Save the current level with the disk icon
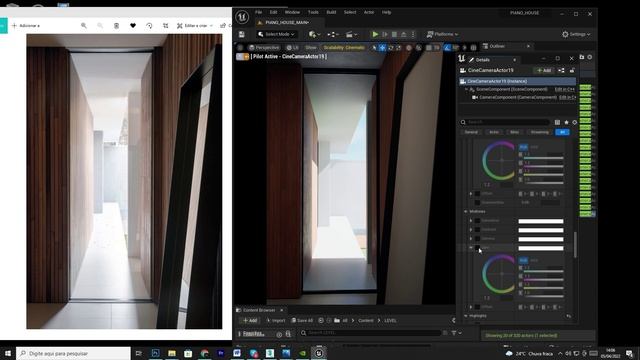640x360 pixels. point(242,34)
